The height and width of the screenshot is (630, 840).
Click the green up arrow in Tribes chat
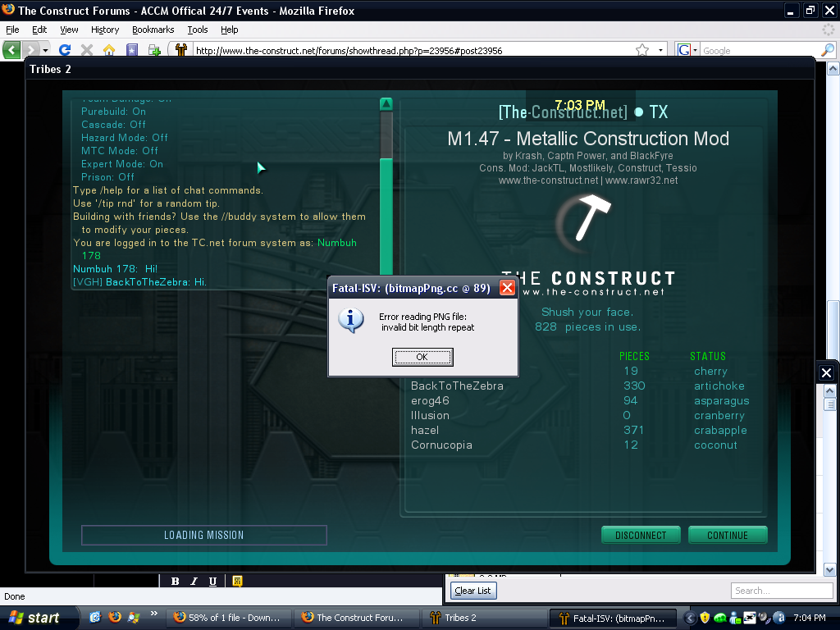coord(386,104)
